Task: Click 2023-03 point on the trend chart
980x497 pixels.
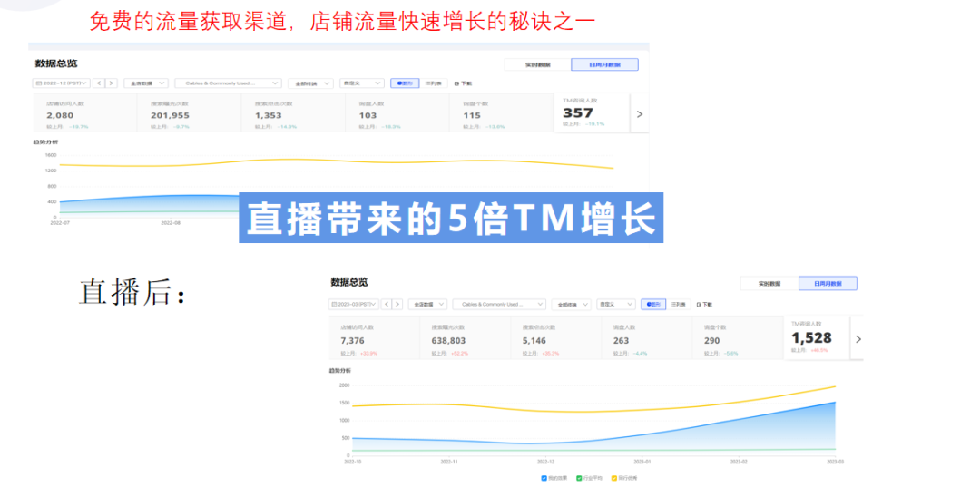Action: [x=835, y=402]
